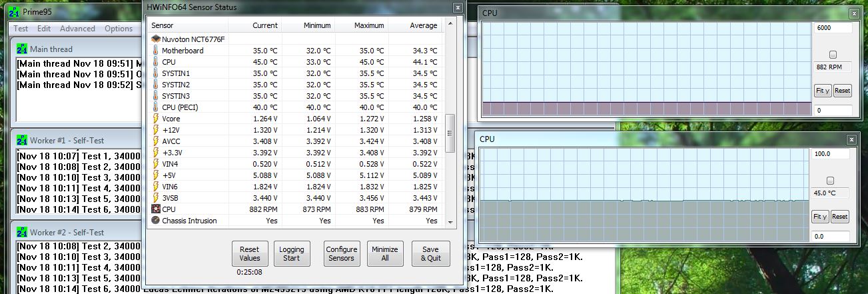Click the VIN6 voltage lightning icon

tap(156, 187)
